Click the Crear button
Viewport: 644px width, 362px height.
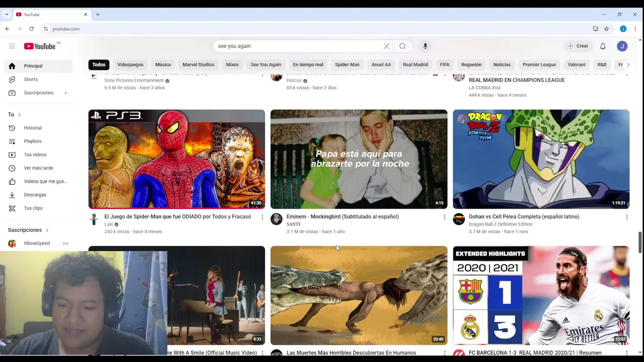tap(578, 46)
